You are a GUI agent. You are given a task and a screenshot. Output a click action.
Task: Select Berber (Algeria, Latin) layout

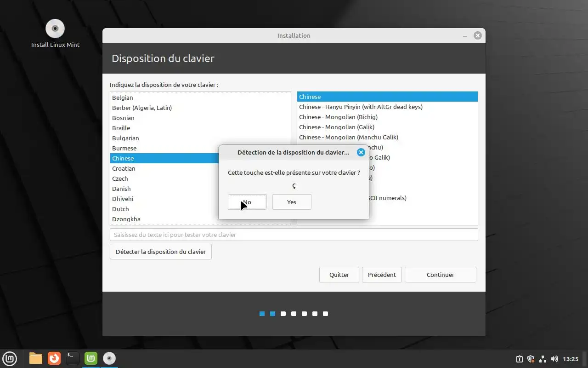click(200, 108)
